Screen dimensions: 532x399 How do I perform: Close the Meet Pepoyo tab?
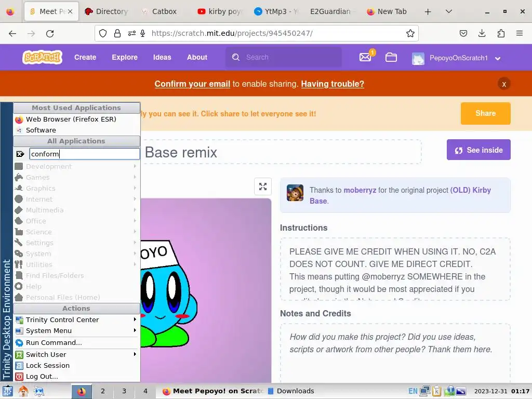point(70,11)
